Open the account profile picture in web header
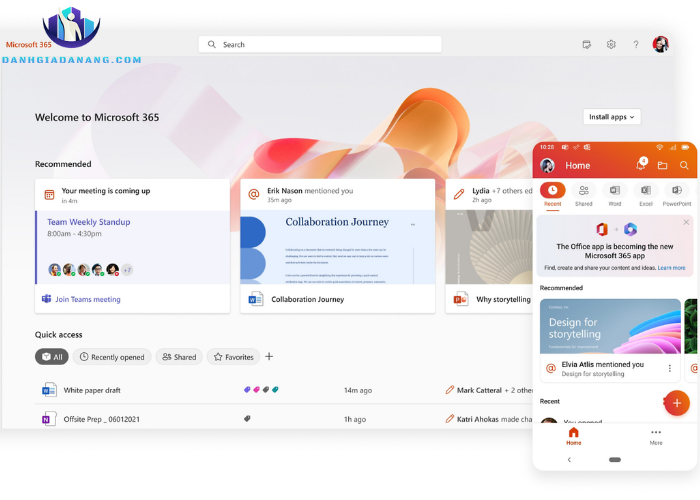Viewport: 700px width, 500px height. click(x=660, y=44)
